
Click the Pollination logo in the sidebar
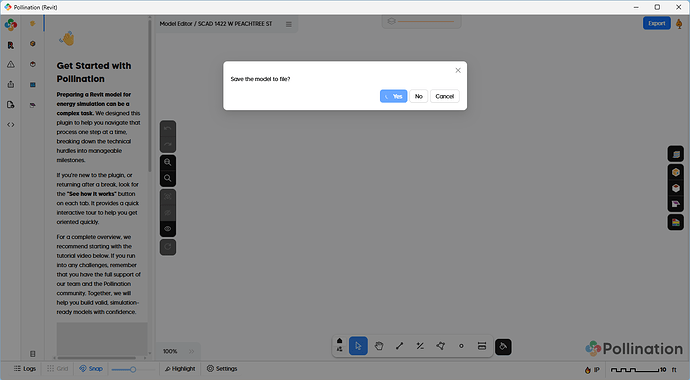pos(11,25)
